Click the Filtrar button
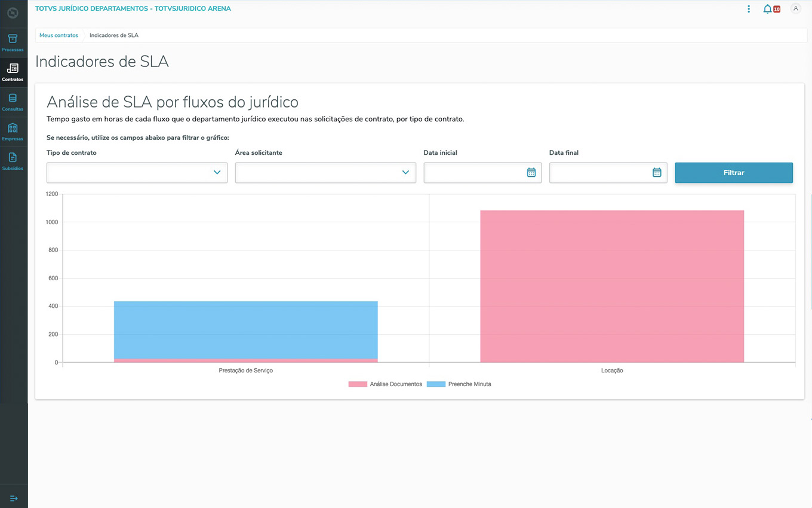This screenshot has width=812, height=508. (x=734, y=173)
